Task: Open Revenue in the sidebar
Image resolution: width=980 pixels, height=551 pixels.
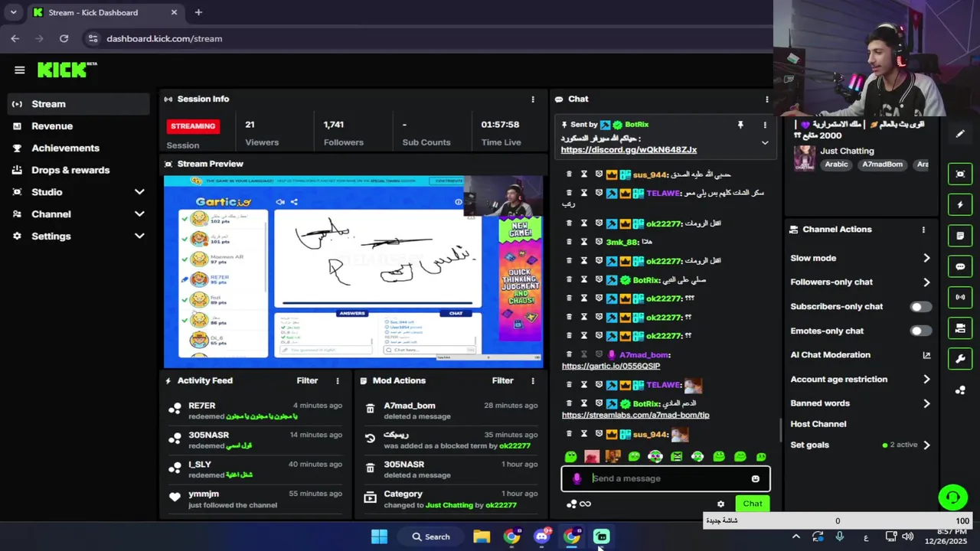Action: pos(79,126)
